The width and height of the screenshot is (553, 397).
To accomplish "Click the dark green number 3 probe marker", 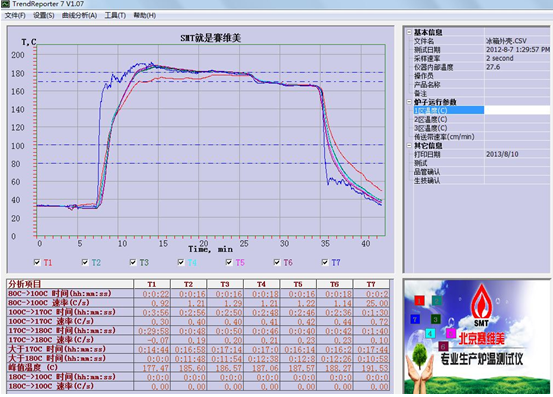I will (436, 319).
